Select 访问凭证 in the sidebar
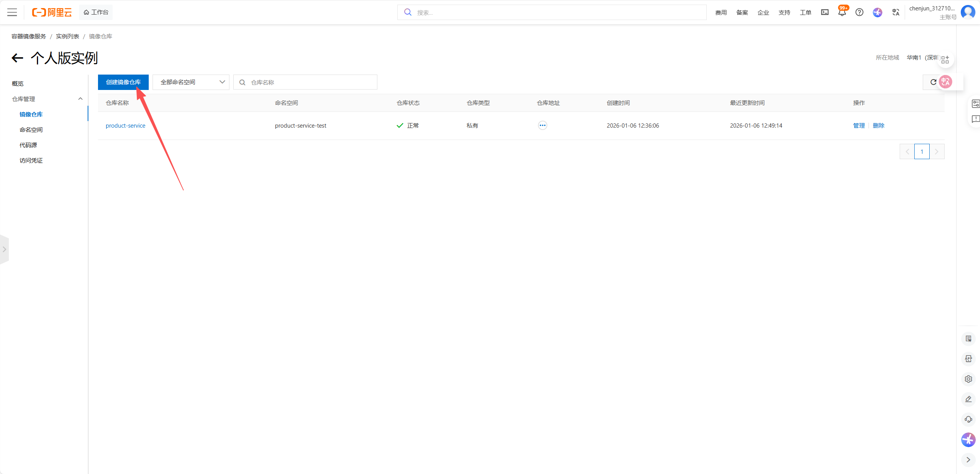Image resolution: width=980 pixels, height=474 pixels. pos(31,160)
